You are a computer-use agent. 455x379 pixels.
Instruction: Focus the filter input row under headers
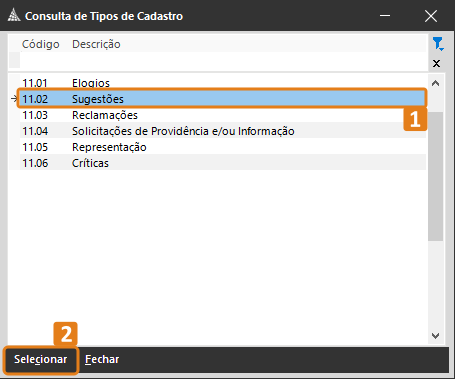pyautogui.click(x=223, y=60)
